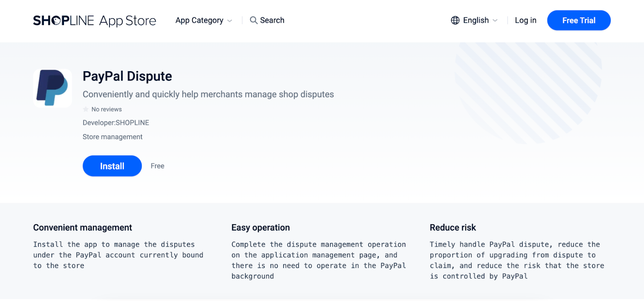
Task: Select the English language label
Action: [x=476, y=20]
